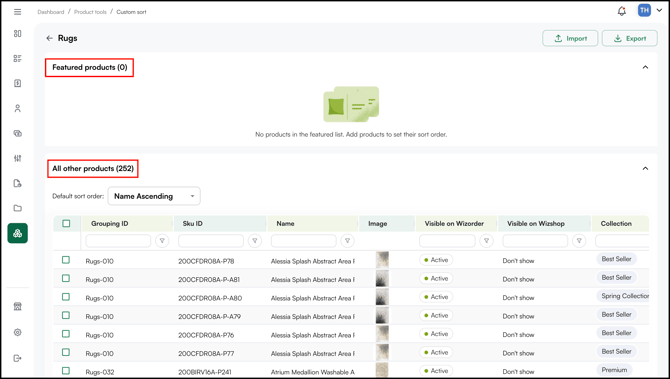Click the Premium collection tag
The image size is (670, 379).
pos(614,370)
